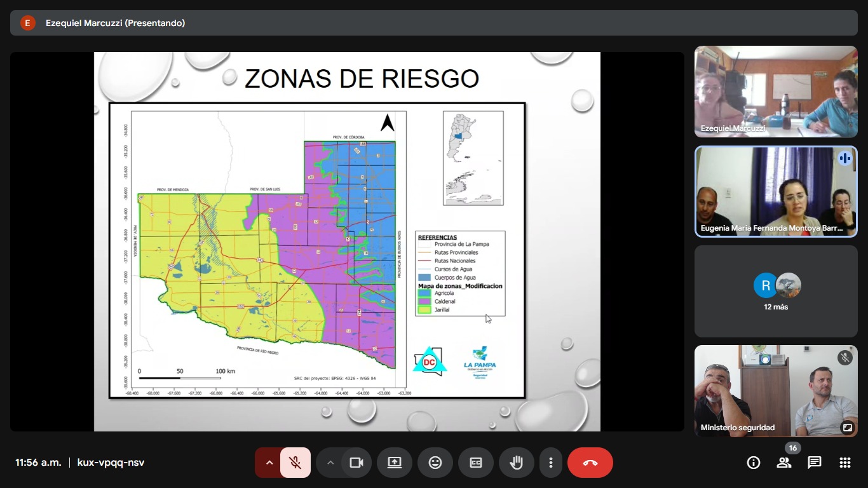The height and width of the screenshot is (488, 868).
Task: Show the participants list
Action: (x=784, y=463)
